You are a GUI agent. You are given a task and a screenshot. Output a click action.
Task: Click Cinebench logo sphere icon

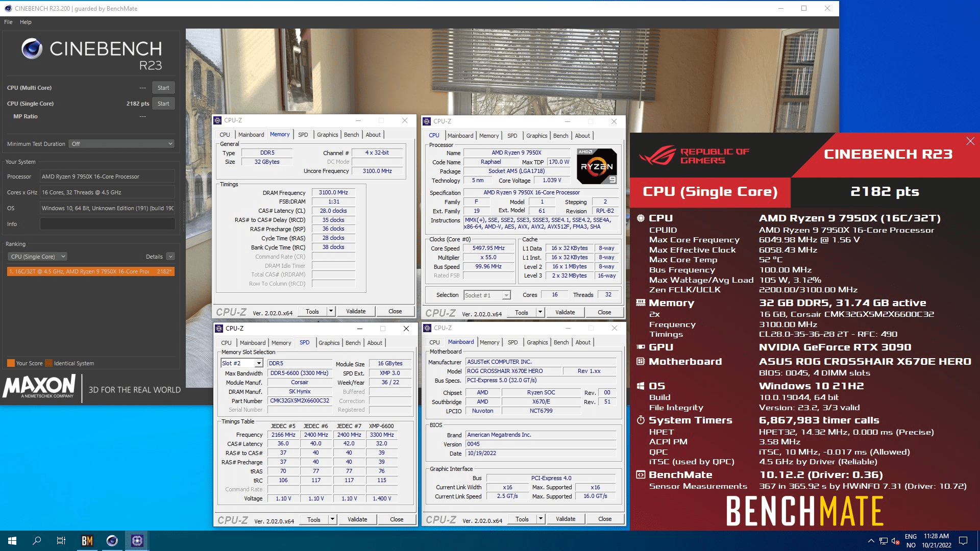click(32, 49)
